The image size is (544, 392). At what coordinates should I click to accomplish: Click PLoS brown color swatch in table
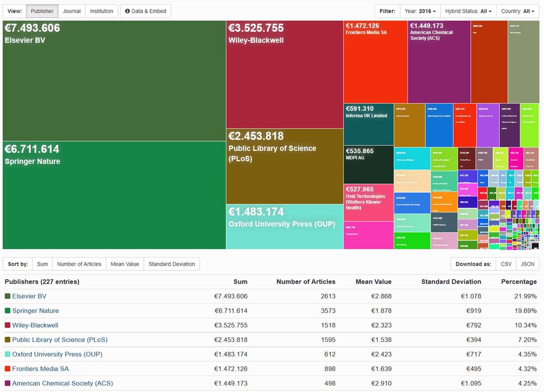pos(7,339)
